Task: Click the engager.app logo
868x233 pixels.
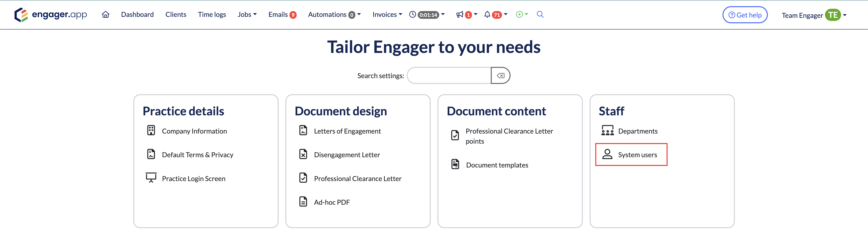Action: pos(51,15)
